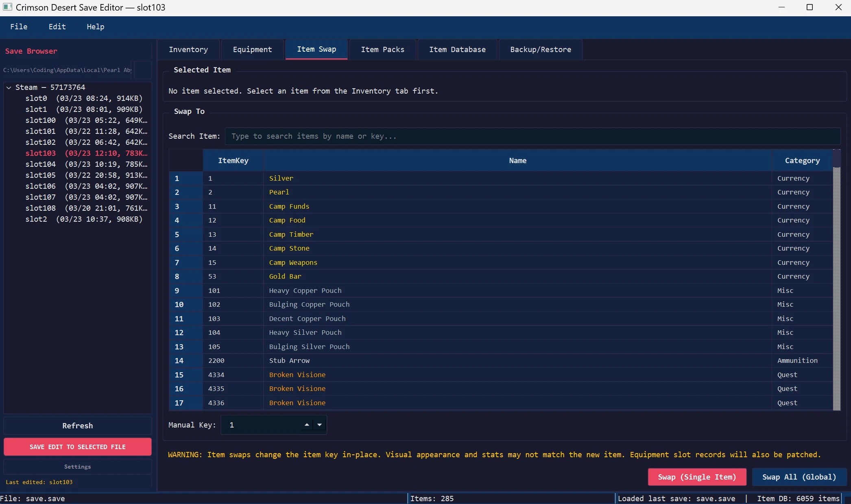Open the Help menu
Image resolution: width=851 pixels, height=504 pixels.
tap(95, 27)
